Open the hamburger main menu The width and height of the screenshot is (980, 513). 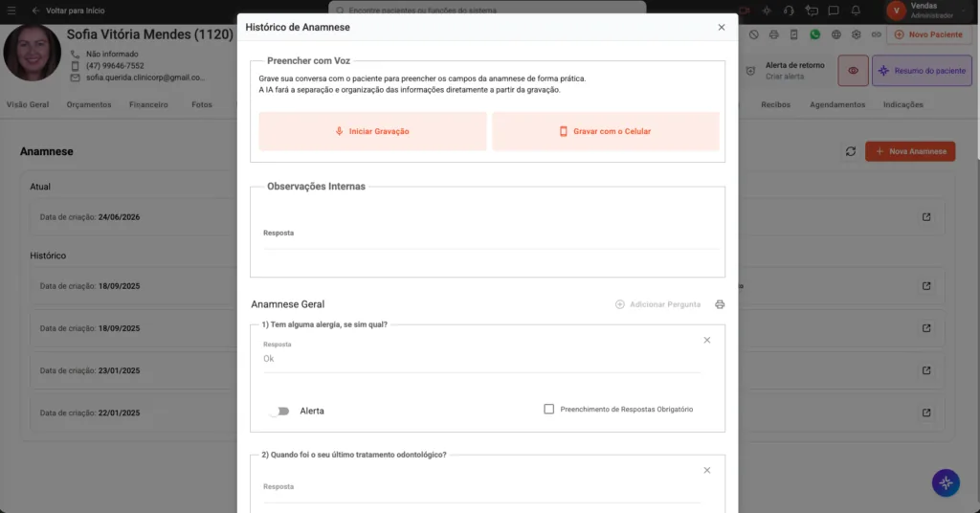pyautogui.click(x=11, y=11)
